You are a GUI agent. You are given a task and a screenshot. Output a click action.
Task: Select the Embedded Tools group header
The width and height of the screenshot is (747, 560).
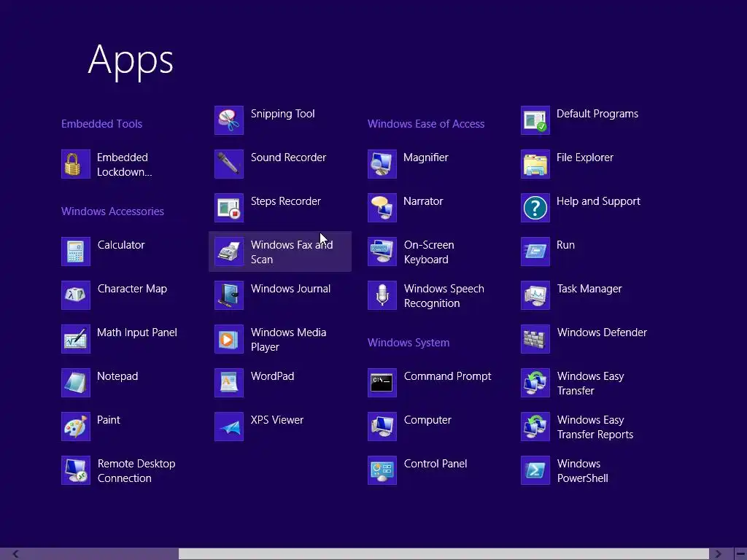coord(102,124)
